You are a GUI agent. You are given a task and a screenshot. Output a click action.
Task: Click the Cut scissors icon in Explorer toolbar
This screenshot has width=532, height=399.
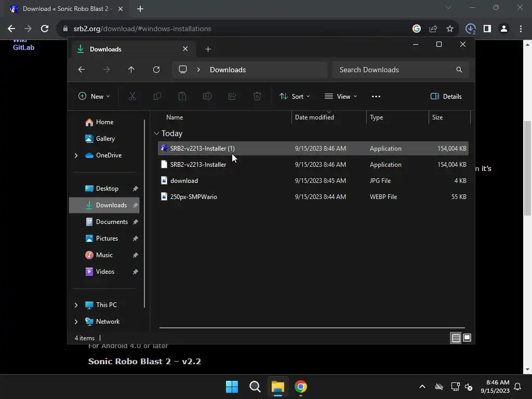tap(132, 96)
